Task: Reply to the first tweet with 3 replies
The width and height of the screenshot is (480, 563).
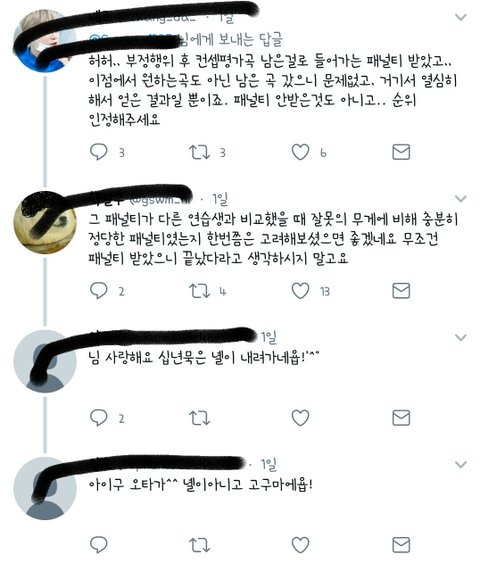Action: tap(99, 152)
